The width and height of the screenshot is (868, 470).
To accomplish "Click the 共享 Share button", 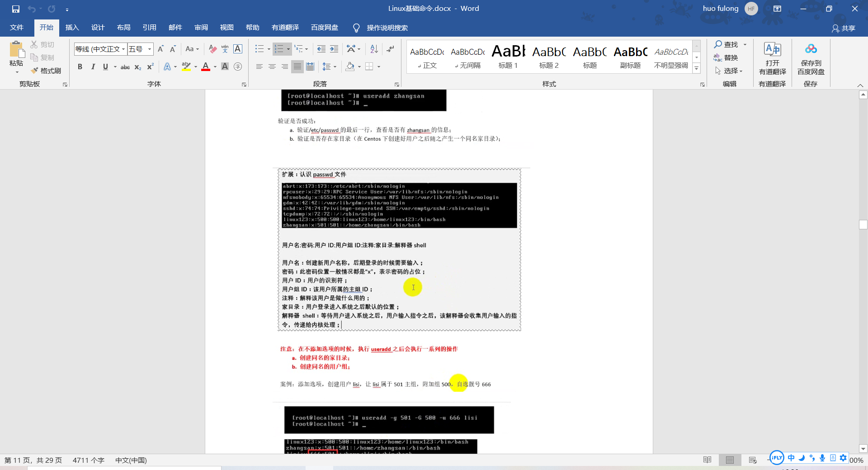I will tap(844, 28).
